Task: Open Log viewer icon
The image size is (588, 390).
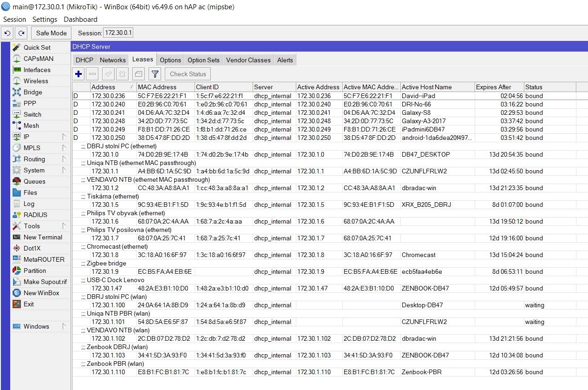Action: (17, 204)
